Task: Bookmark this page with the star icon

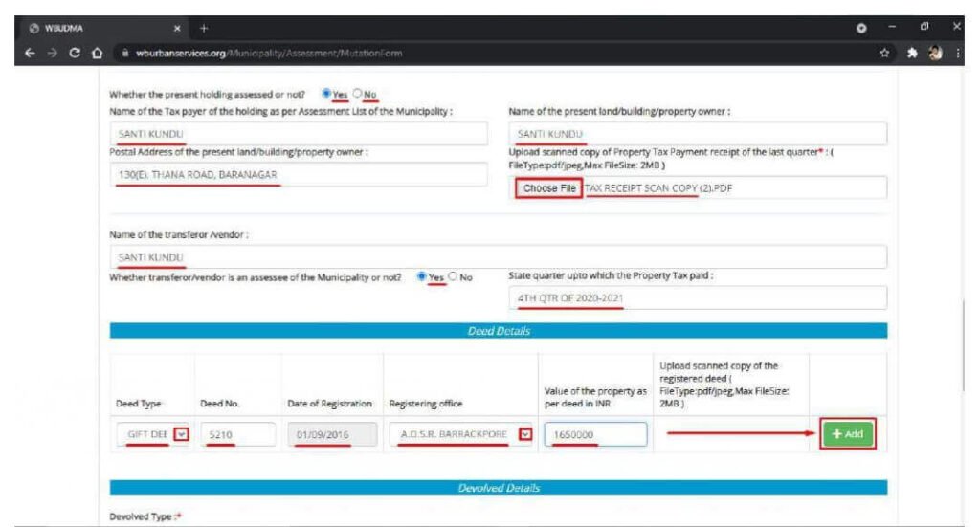Action: [884, 53]
